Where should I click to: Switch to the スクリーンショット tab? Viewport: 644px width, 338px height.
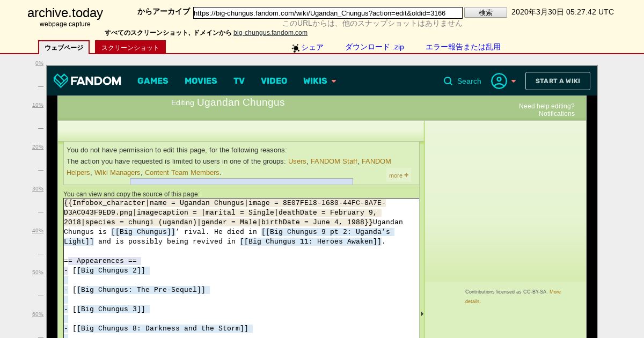[130, 47]
